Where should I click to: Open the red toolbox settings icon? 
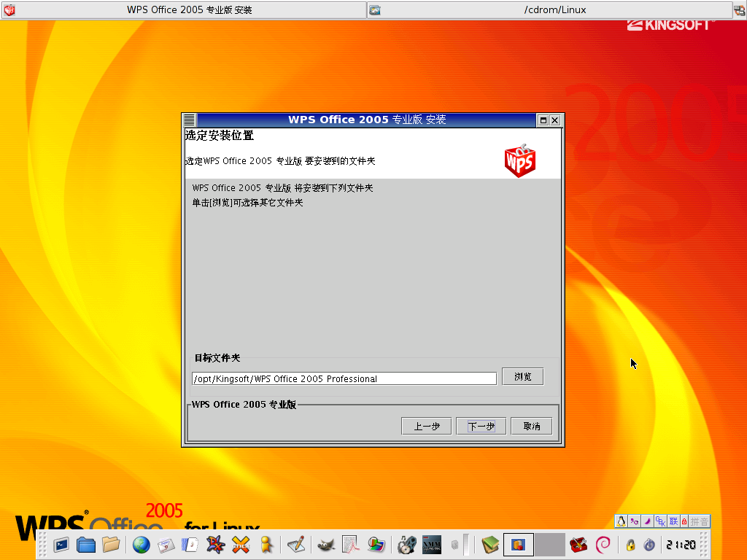click(578, 544)
